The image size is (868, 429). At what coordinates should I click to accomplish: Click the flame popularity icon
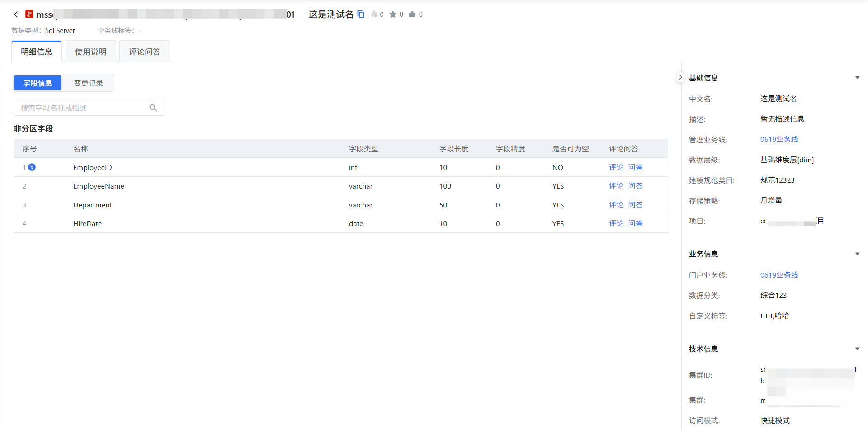(x=374, y=14)
